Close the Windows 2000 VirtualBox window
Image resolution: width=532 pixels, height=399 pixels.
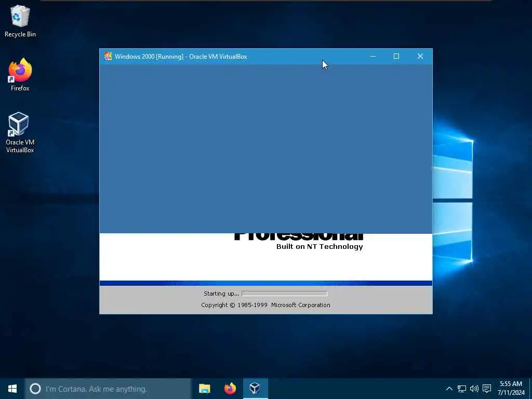(420, 56)
